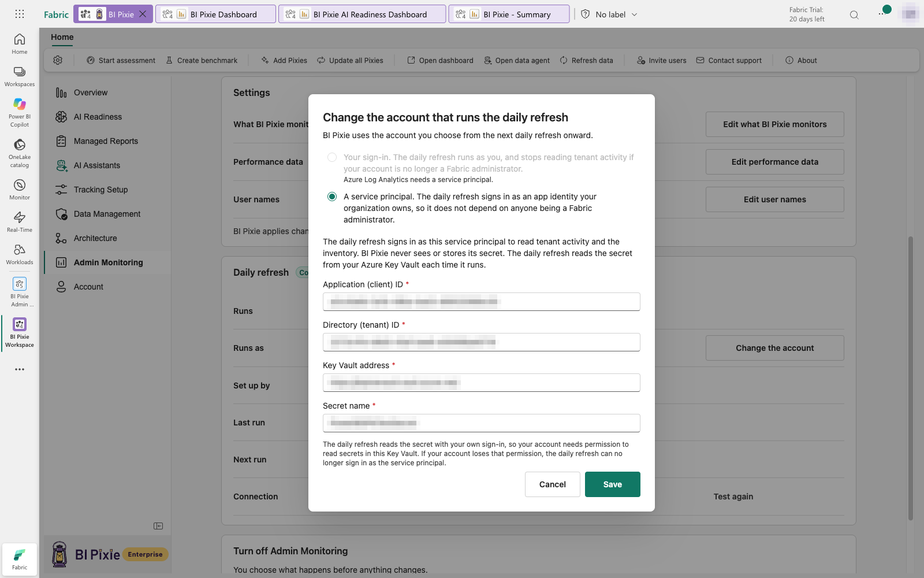Image resolution: width=924 pixels, height=578 pixels.
Task: Open Managed Reports in sidebar
Action: point(106,141)
